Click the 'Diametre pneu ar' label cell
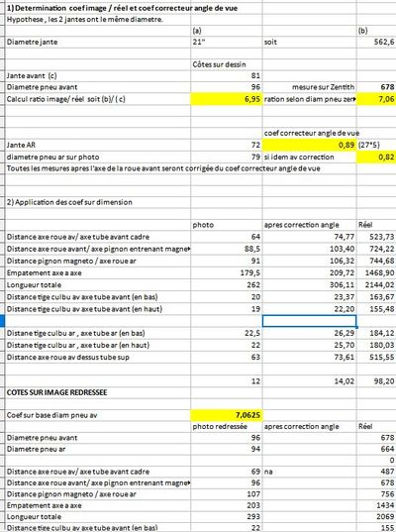The image size is (396, 532). [98, 449]
